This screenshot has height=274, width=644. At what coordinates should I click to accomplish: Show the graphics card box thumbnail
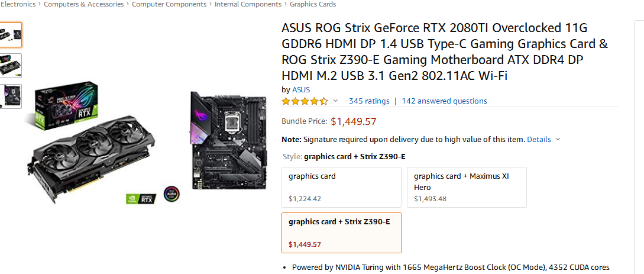coord(11,66)
